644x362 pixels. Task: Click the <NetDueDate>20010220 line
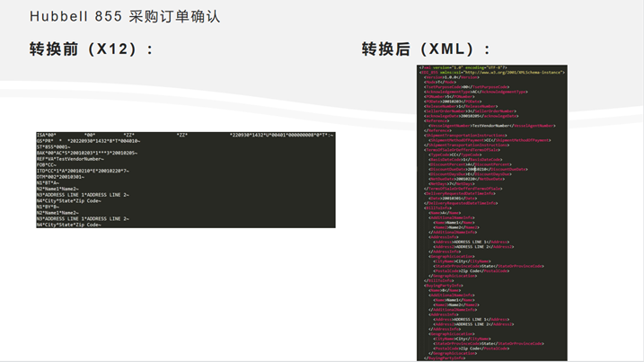click(x=466, y=179)
